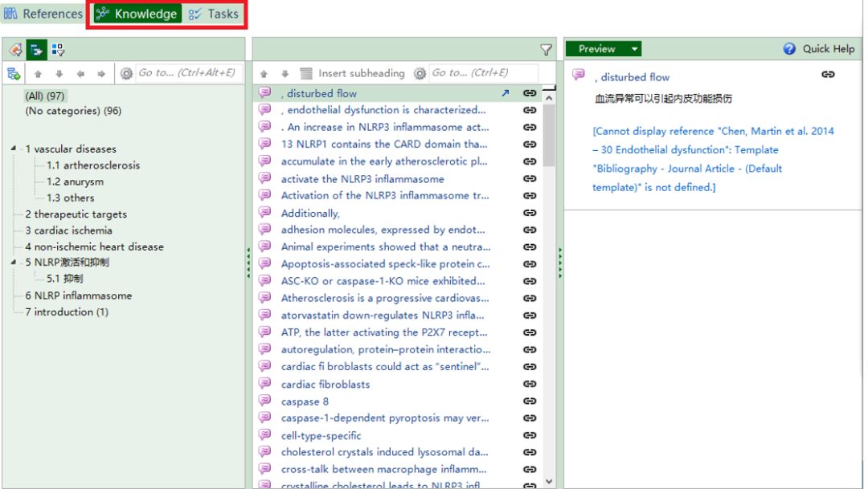Image resolution: width=868 pixels, height=489 pixels.
Task: Select 'Animal experiments showed that a neutra' item
Action: click(385, 247)
